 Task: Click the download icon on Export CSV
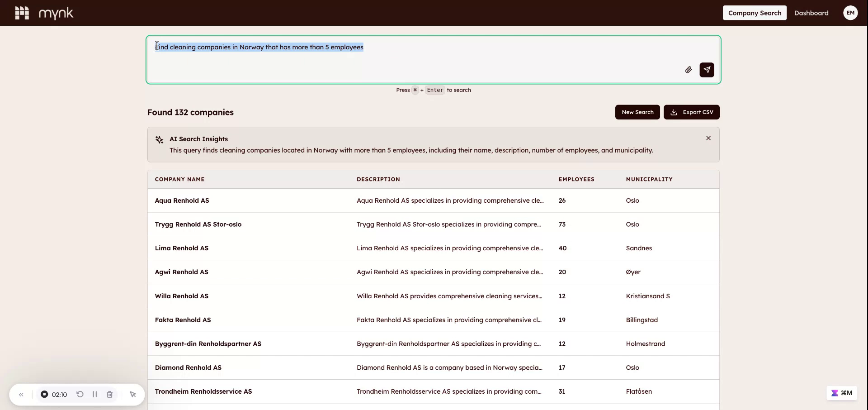click(x=674, y=112)
